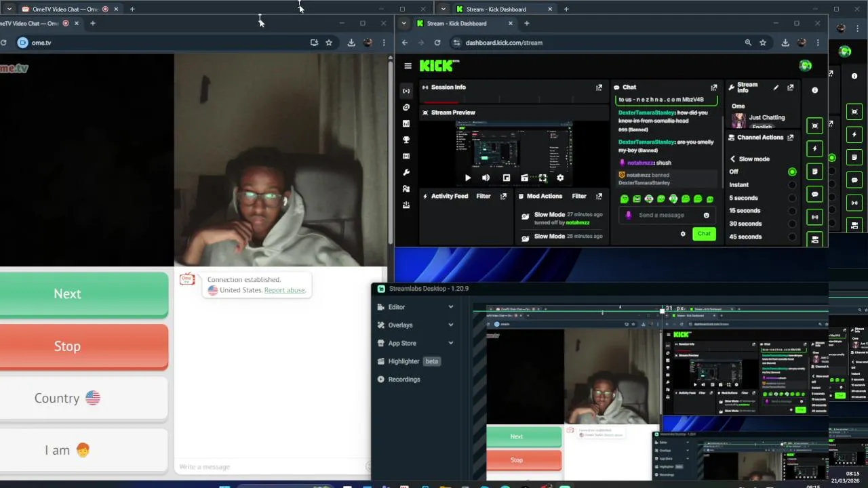
Task: Enable picture-in-picture on stream preview
Action: pos(506,178)
